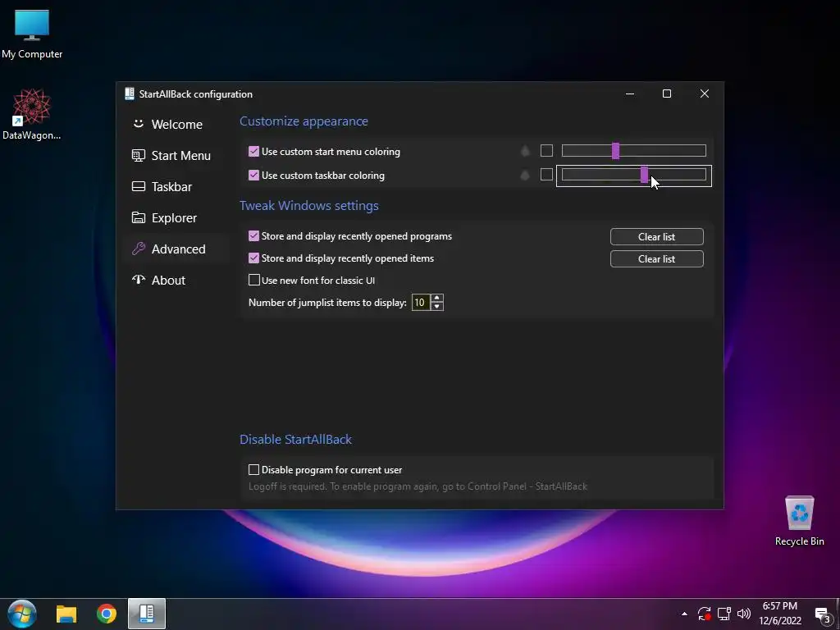Click the Start Menu sidebar icon
Viewport: 840px width, 630px height.
(138, 155)
